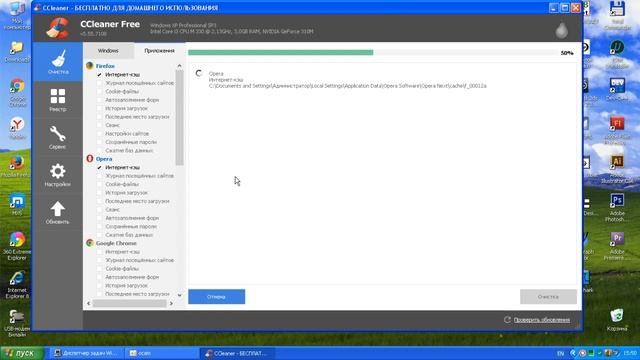Check Firefox Автозаполнение форм checkbox

(x=100, y=100)
